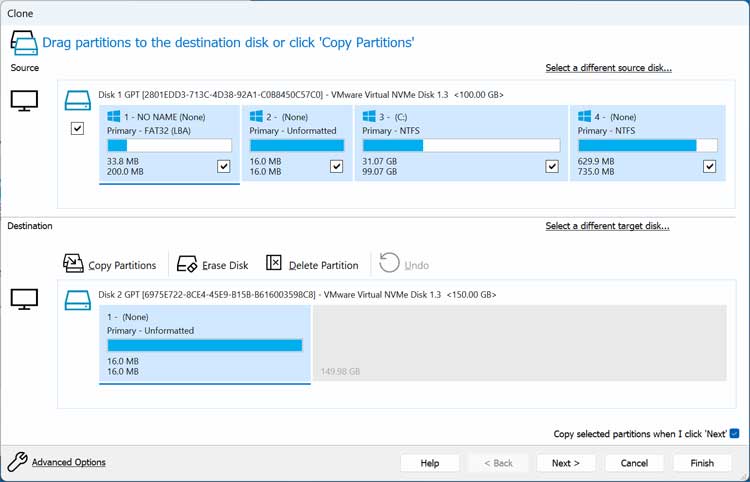
Task: Click usage bar of source partition 2 Unformatted
Action: 297,145
